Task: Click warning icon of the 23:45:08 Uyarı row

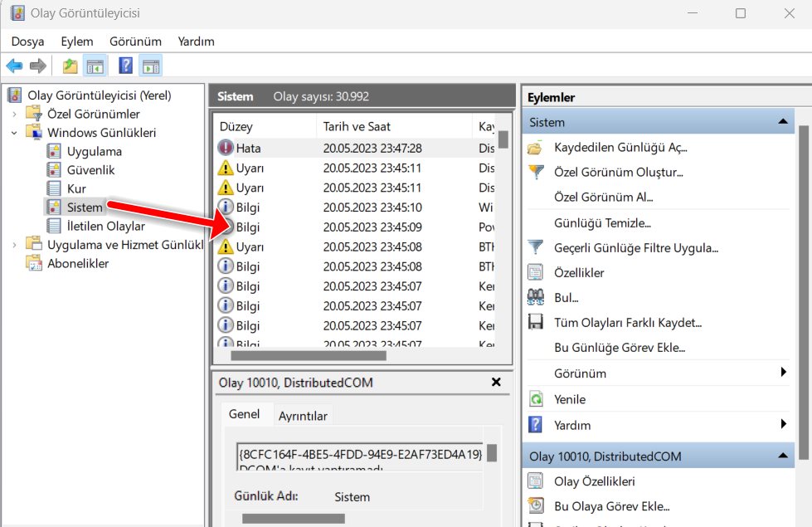Action: (x=226, y=246)
